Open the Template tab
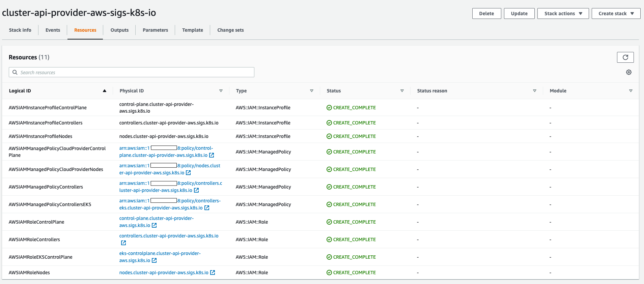The width and height of the screenshot is (644, 284). (192, 30)
